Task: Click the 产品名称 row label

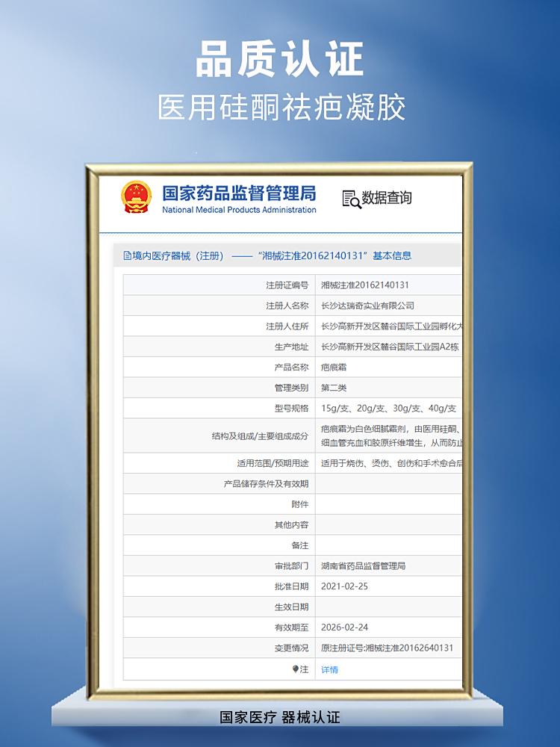Action: coord(291,368)
